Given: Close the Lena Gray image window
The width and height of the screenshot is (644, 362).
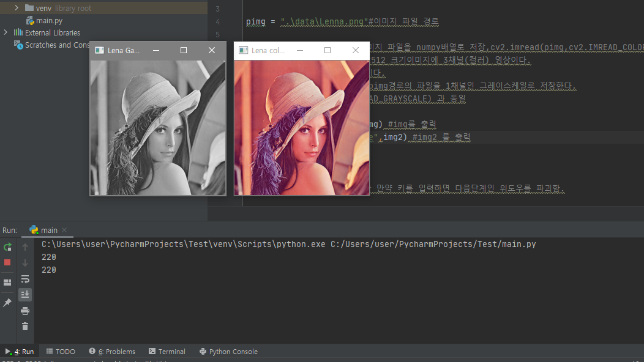Looking at the screenshot, I should pos(212,50).
